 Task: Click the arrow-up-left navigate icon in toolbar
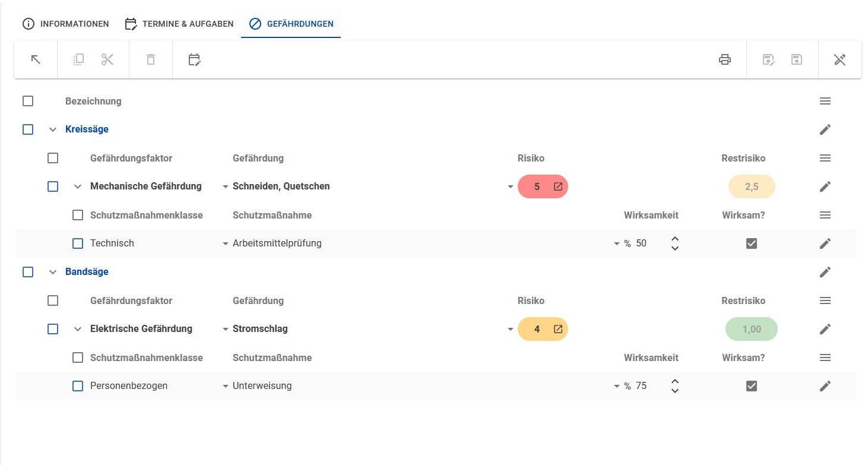point(36,59)
